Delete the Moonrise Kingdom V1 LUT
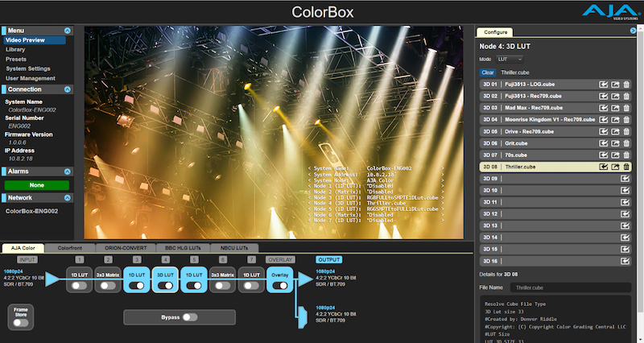This screenshot has height=343, width=644. pos(626,119)
